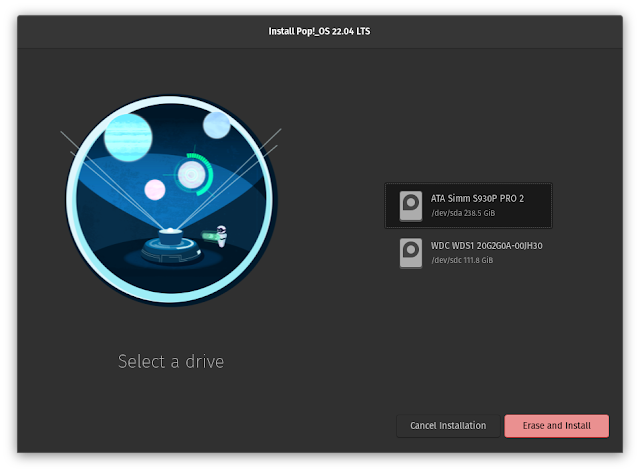This screenshot has width=640, height=472.
Task: Select the ATA Simm S930P PRO 2 drive name
Action: (477, 199)
